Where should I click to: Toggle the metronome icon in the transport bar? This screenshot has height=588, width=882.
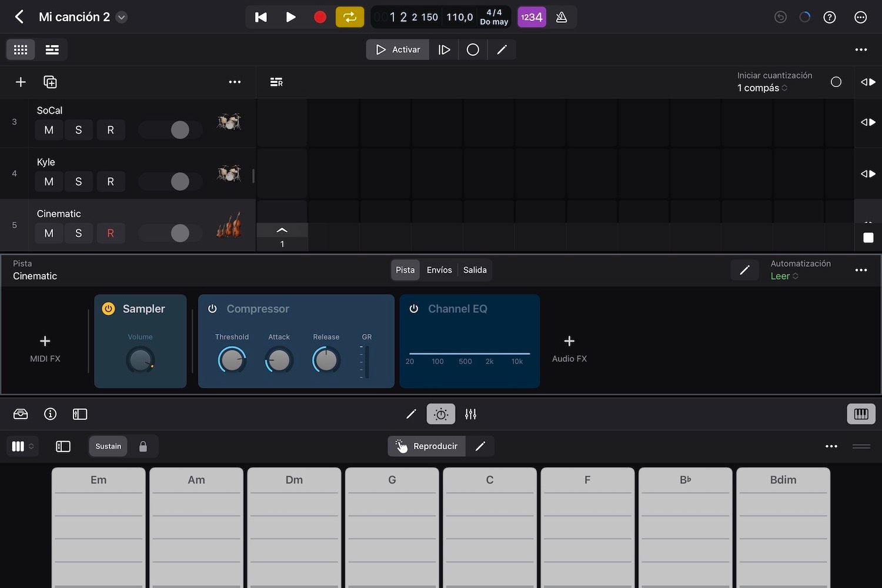click(562, 16)
